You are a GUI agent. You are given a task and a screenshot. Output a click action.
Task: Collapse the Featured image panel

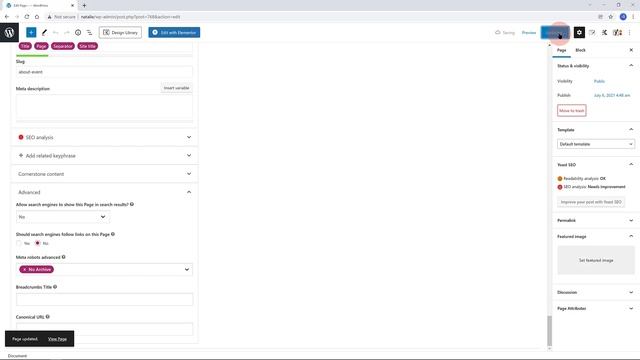(631, 236)
